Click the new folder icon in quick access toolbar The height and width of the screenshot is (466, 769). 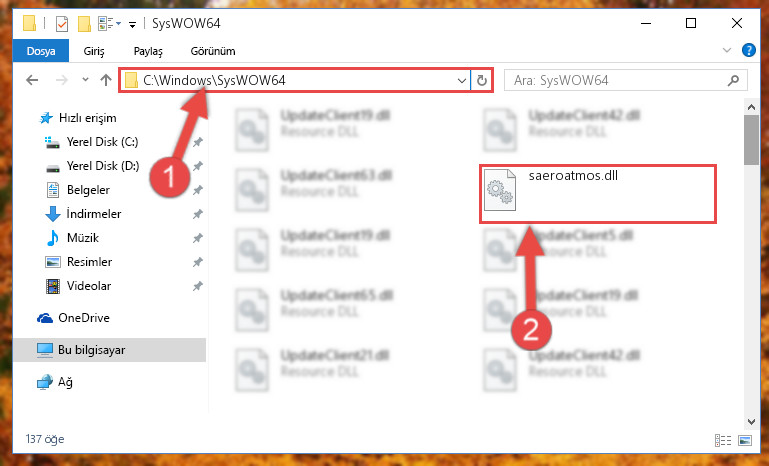84,24
